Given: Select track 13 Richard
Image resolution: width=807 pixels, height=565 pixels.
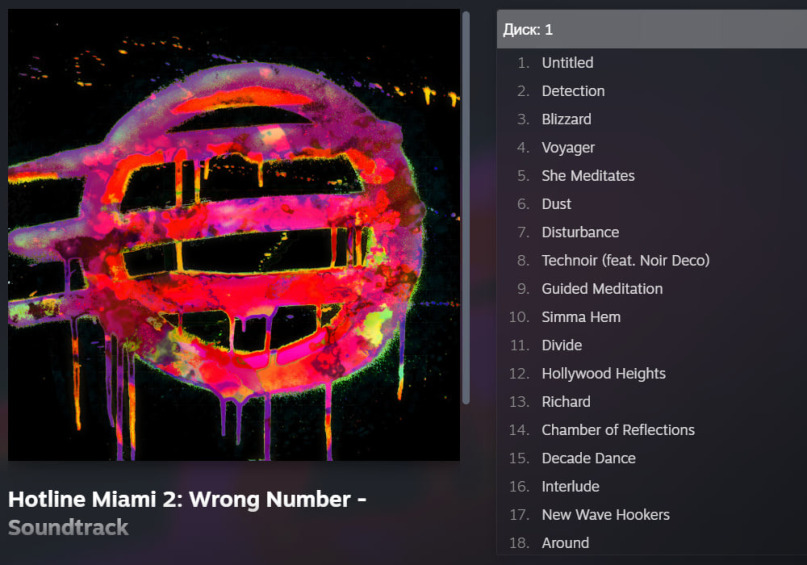Looking at the screenshot, I should pos(652,402).
